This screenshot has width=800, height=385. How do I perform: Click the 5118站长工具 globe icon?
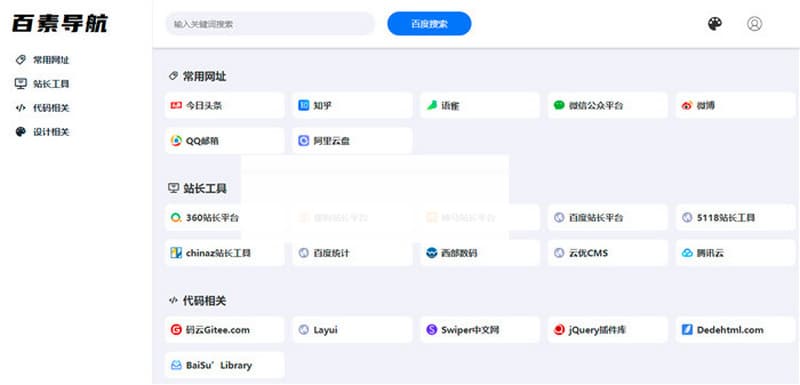tap(687, 218)
